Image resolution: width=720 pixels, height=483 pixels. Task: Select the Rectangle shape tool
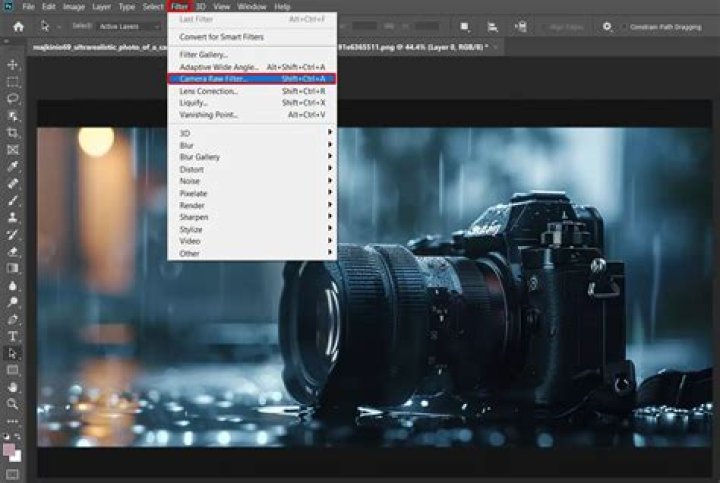pyautogui.click(x=13, y=370)
